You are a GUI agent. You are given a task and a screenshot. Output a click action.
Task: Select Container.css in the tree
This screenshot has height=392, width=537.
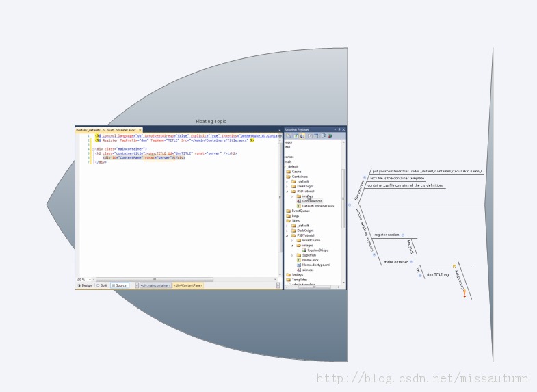point(312,201)
